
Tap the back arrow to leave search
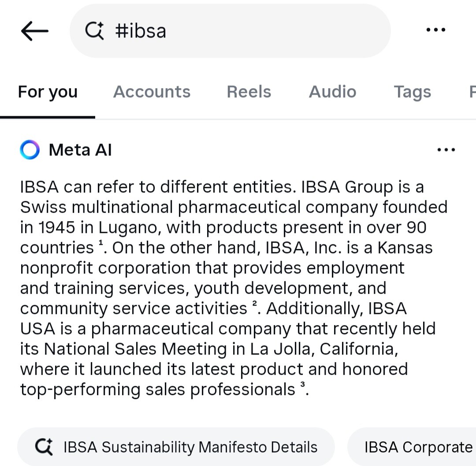tap(34, 31)
